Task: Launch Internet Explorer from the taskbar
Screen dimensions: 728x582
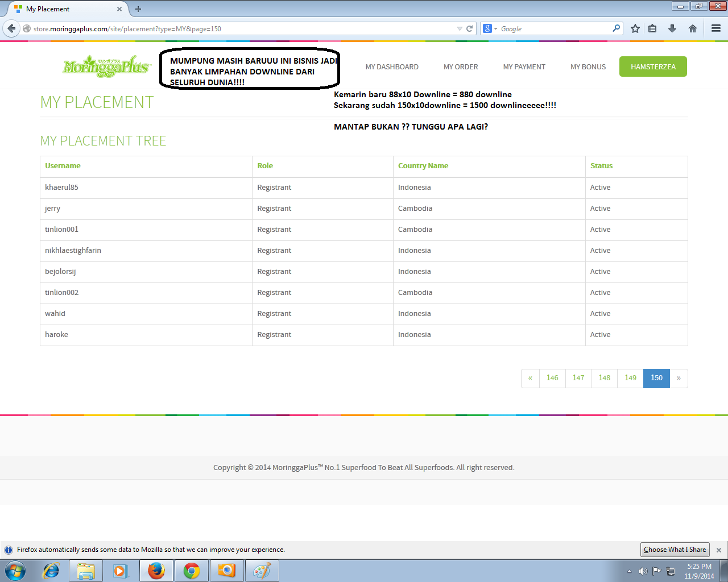Action: pyautogui.click(x=51, y=571)
